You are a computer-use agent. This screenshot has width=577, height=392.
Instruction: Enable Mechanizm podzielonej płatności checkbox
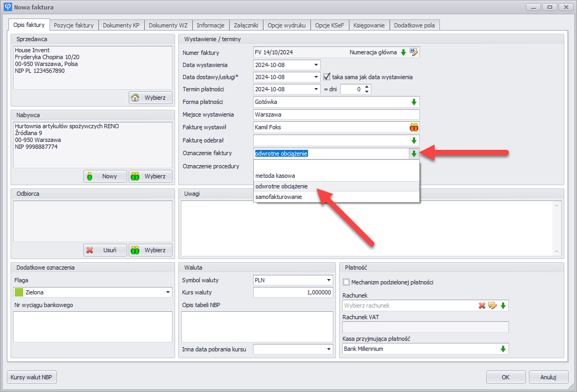click(x=347, y=282)
